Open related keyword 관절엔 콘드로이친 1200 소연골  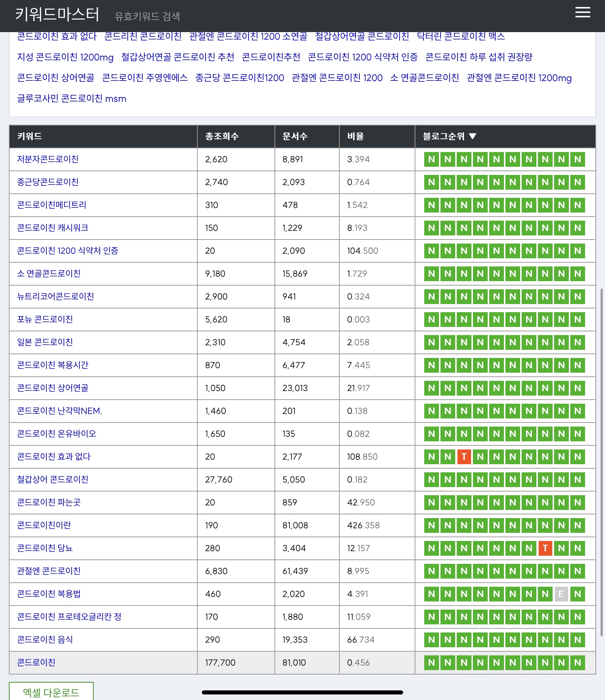[x=248, y=36]
